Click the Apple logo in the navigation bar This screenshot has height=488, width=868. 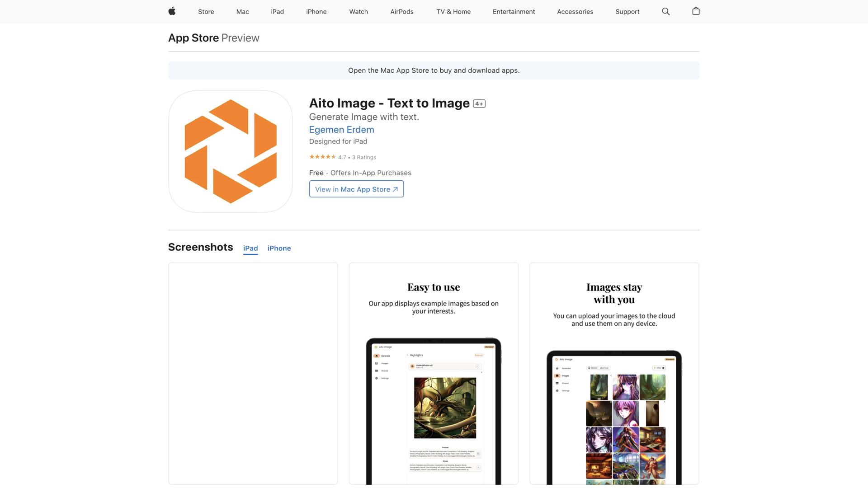click(x=172, y=11)
